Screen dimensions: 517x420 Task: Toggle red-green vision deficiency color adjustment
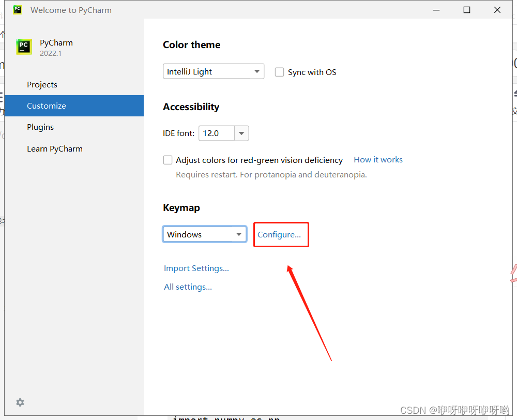[168, 160]
